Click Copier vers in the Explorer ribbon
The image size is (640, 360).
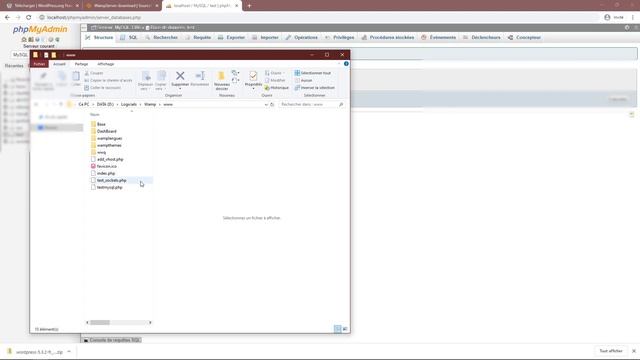point(161,80)
